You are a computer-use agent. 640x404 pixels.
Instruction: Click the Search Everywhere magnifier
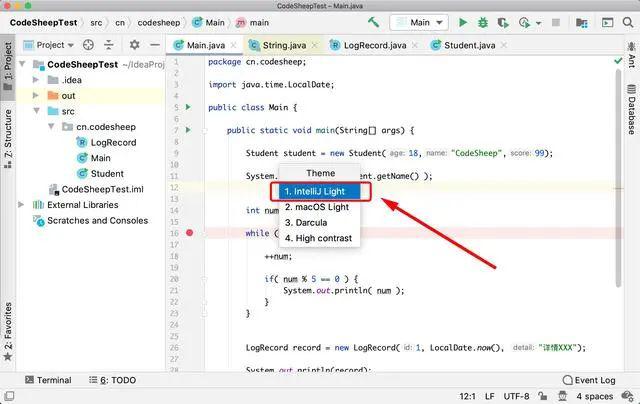coord(628,22)
